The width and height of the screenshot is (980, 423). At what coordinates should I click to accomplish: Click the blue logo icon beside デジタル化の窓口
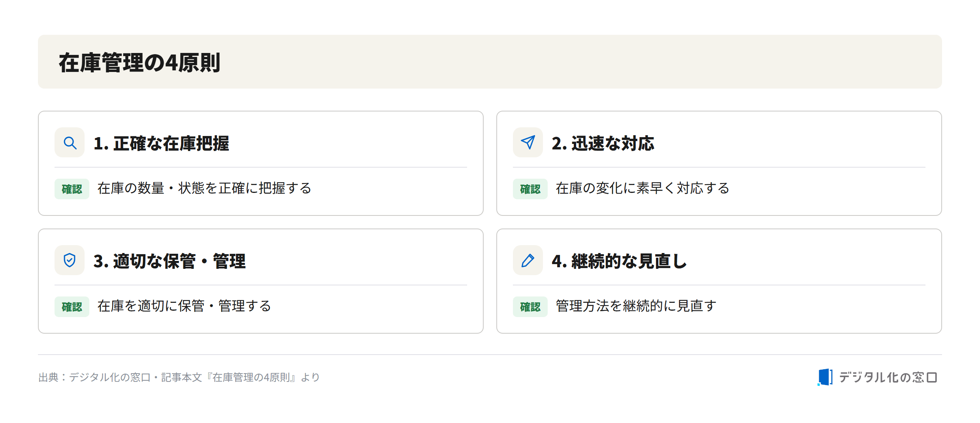click(x=825, y=377)
